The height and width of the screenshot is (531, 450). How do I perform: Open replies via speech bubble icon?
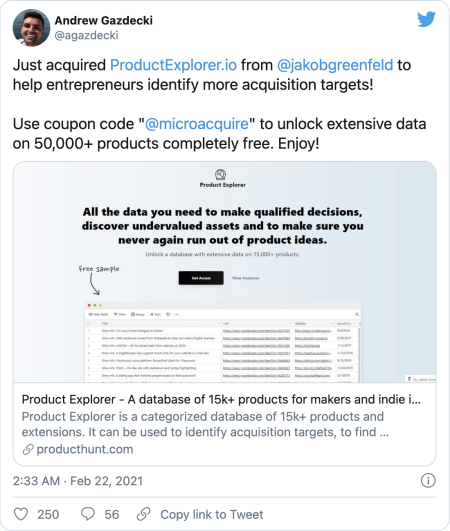pos(88,514)
